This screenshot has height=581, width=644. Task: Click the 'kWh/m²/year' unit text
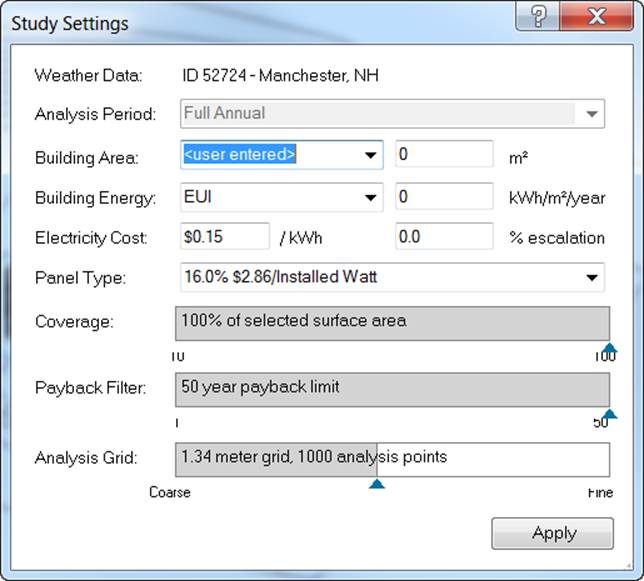click(x=557, y=198)
